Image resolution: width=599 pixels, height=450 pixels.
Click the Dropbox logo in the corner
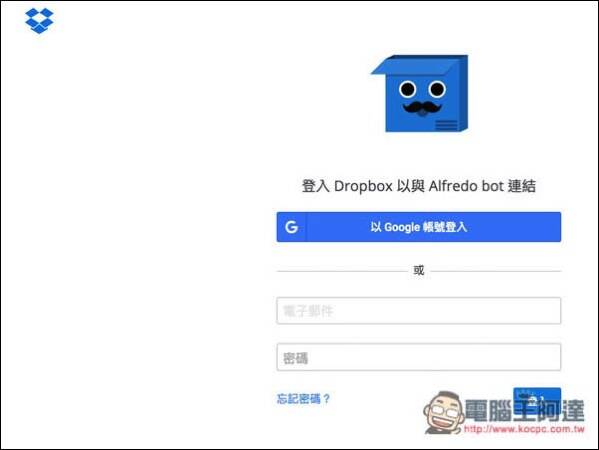coord(39,21)
